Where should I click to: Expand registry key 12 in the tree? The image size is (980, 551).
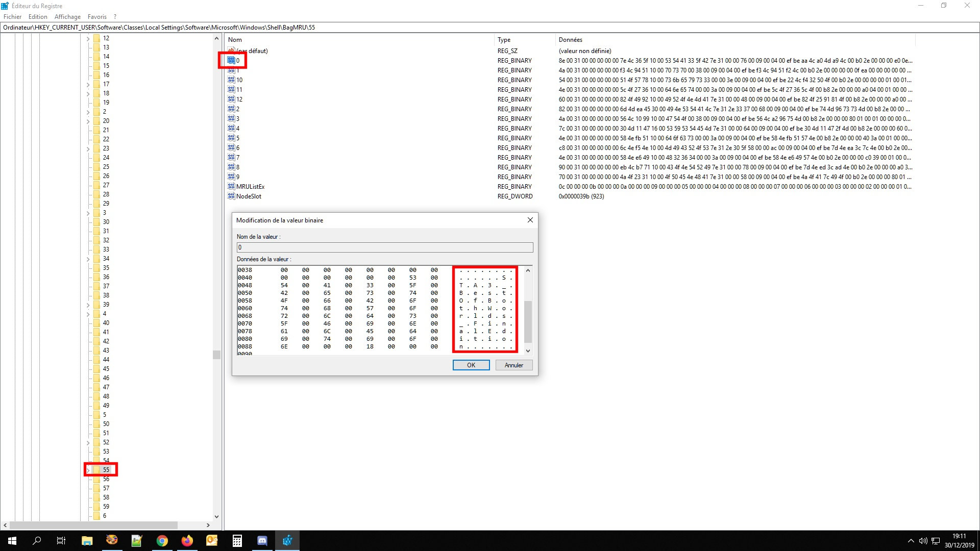(x=88, y=38)
